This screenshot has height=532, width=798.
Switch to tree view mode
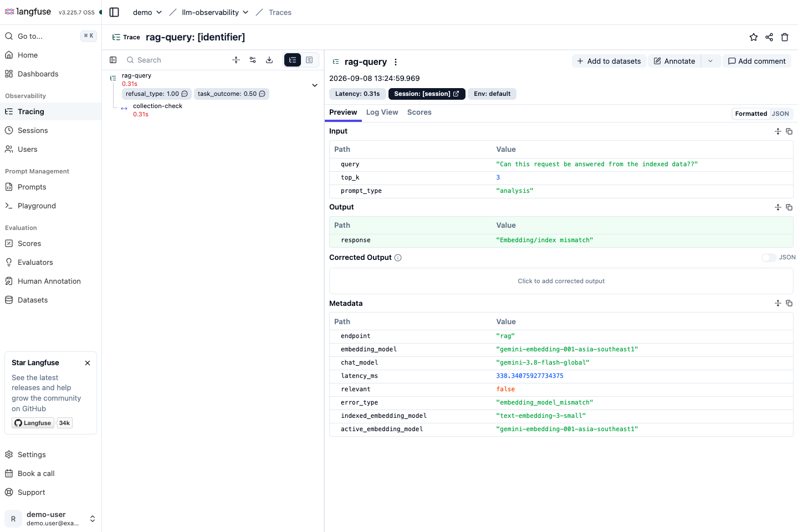click(x=293, y=60)
